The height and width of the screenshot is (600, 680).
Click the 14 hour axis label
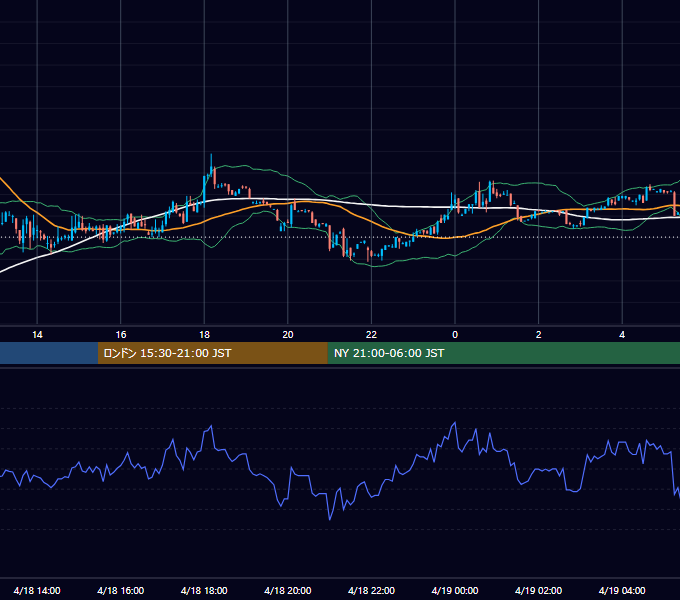tap(37, 335)
